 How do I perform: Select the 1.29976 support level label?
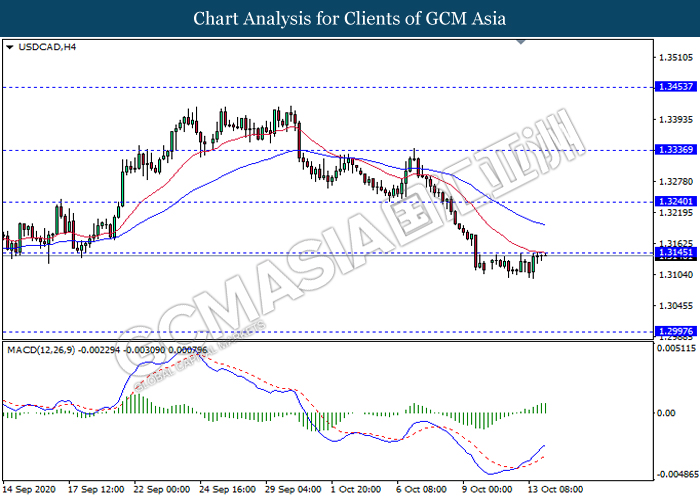click(676, 331)
